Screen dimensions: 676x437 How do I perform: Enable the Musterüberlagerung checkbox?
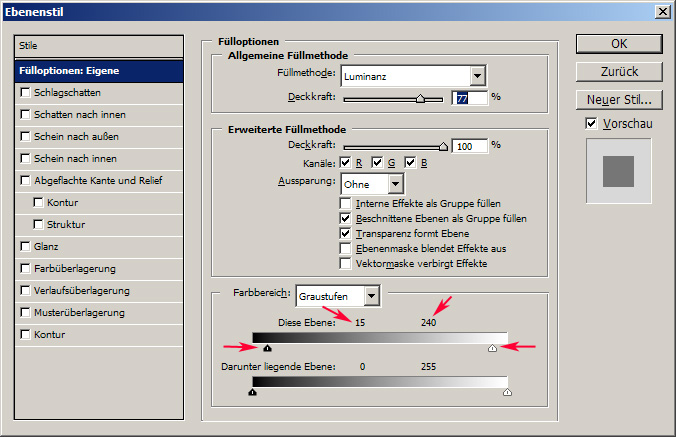[x=25, y=312]
